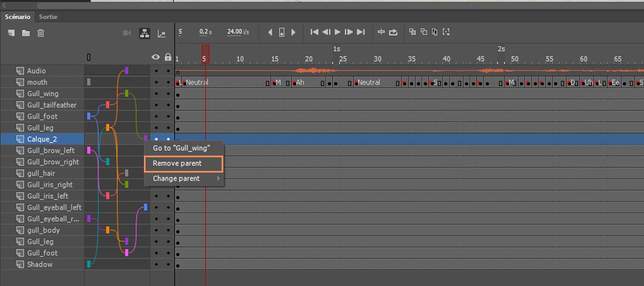Viewport: 644px width, 286px height.
Task: Switch to the Sortie tab
Action: [48, 17]
